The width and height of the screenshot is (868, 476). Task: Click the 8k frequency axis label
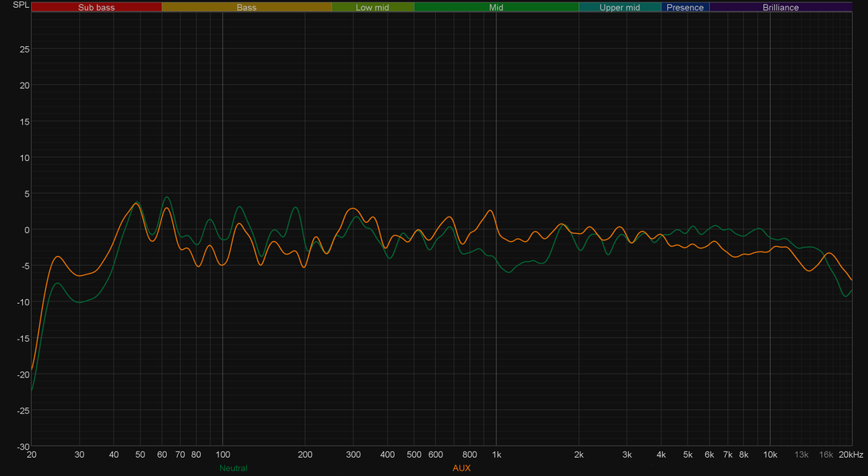click(x=743, y=455)
